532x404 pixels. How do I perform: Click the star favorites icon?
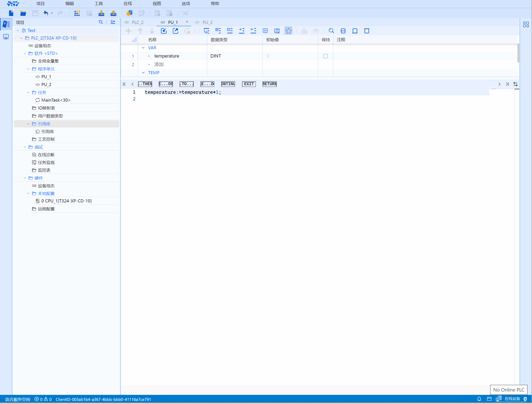point(288,31)
